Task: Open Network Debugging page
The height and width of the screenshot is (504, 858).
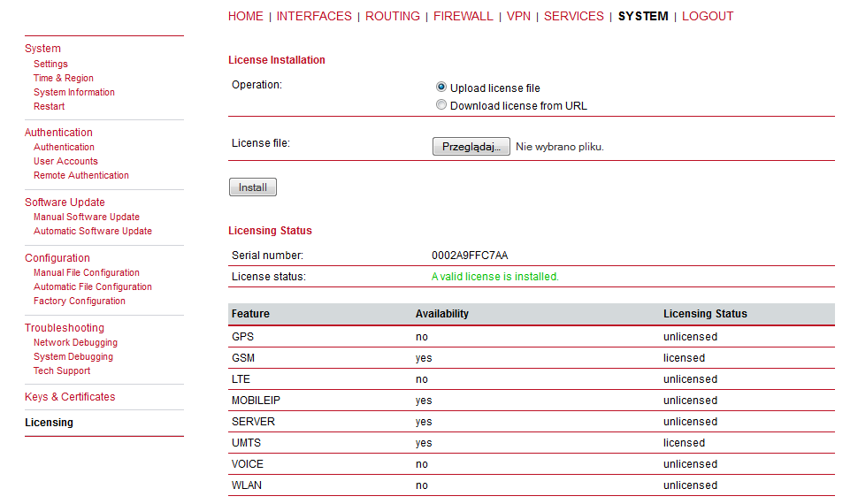Action: 75,342
